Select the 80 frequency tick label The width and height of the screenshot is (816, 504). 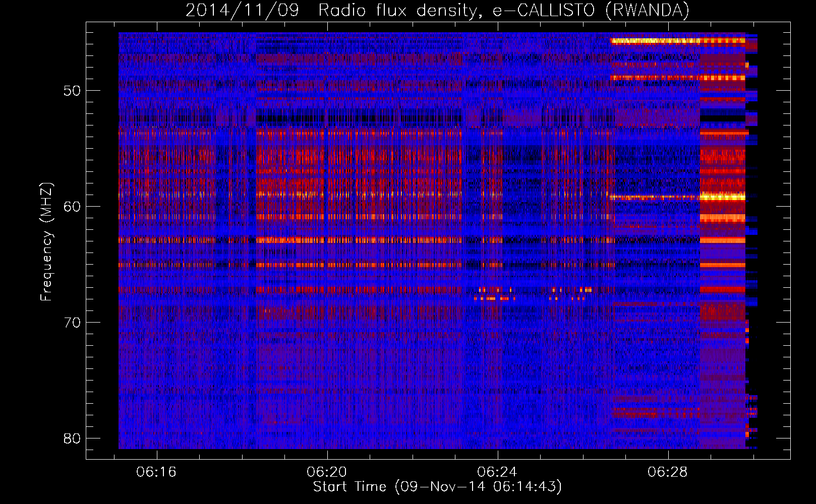(72, 439)
